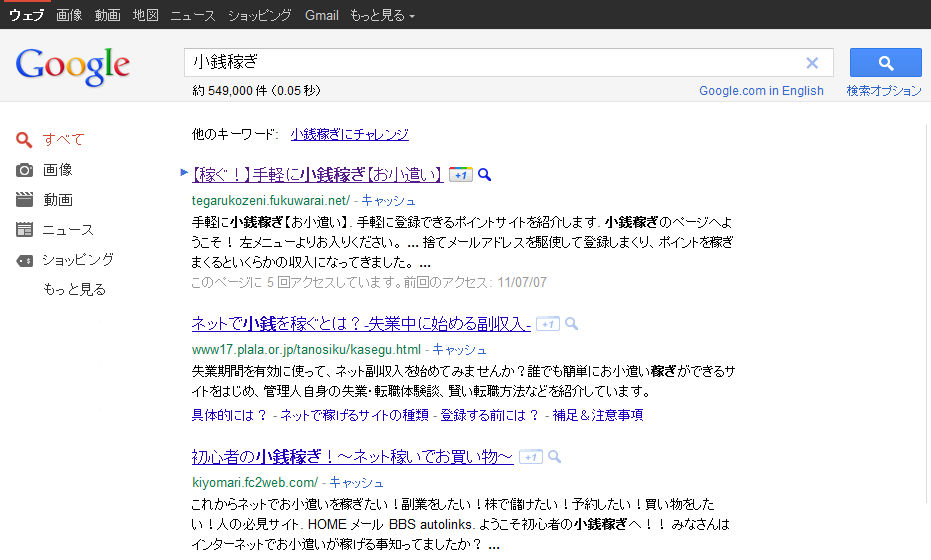931x560 pixels.
Task: Click +1 button on 初心者の小銭稼ぎ result
Action: point(531,457)
